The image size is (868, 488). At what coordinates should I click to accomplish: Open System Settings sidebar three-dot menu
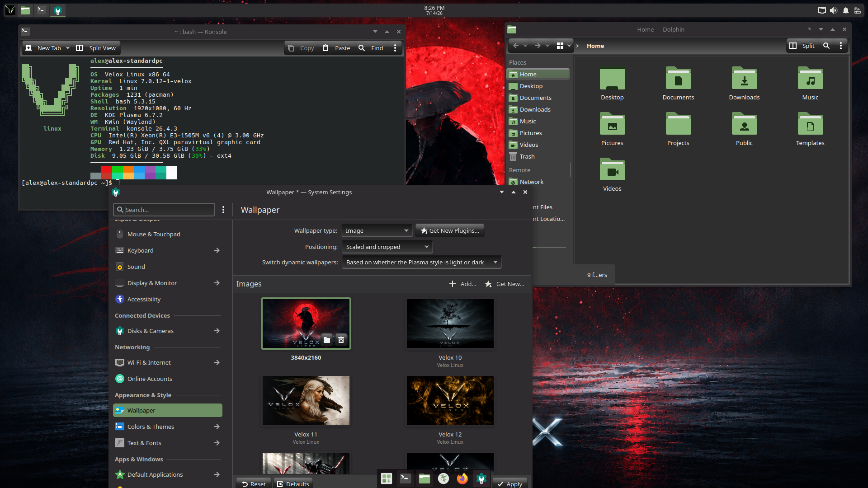223,210
